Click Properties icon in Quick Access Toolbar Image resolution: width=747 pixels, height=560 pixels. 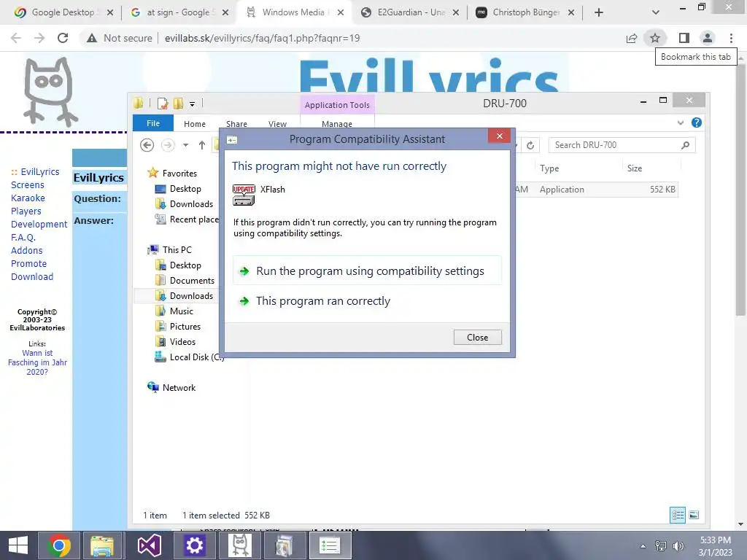pos(163,104)
